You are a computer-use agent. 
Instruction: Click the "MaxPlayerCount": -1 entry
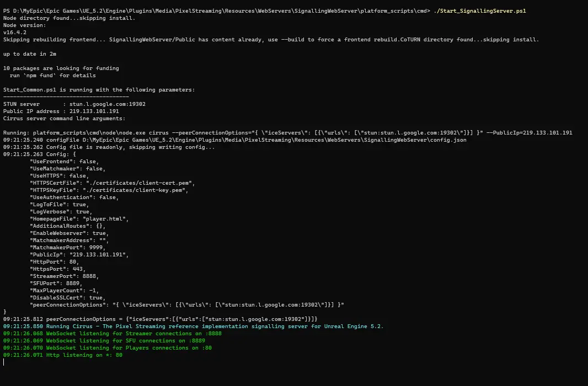pyautogui.click(x=64, y=291)
